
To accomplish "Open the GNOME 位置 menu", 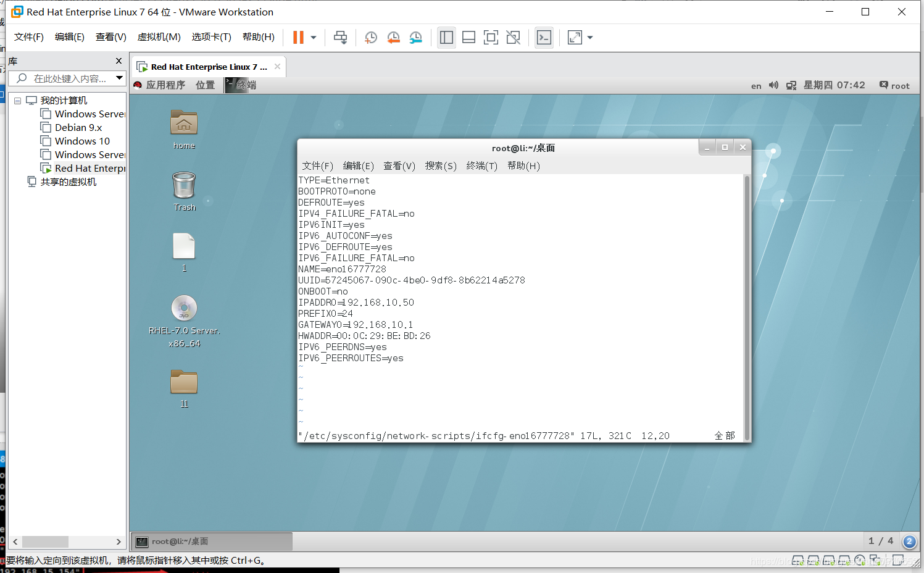I will click(205, 85).
